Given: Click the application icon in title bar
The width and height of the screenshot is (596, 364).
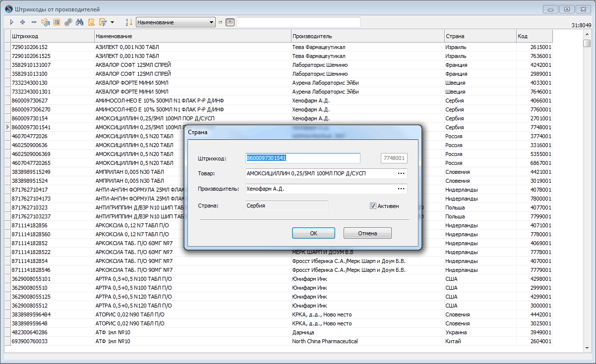Looking at the screenshot, I should (8, 8).
